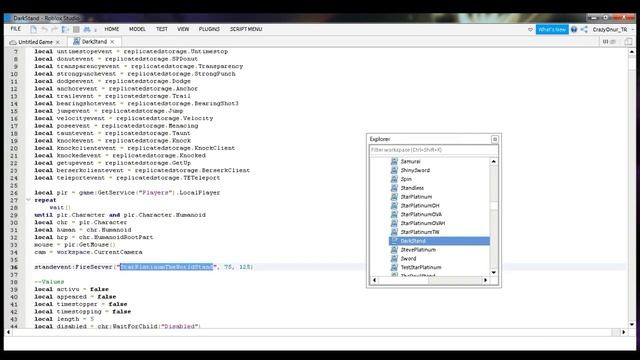Click the editor horizontal scrollbar left arrow
The width and height of the screenshot is (640, 360).
click(x=8, y=332)
